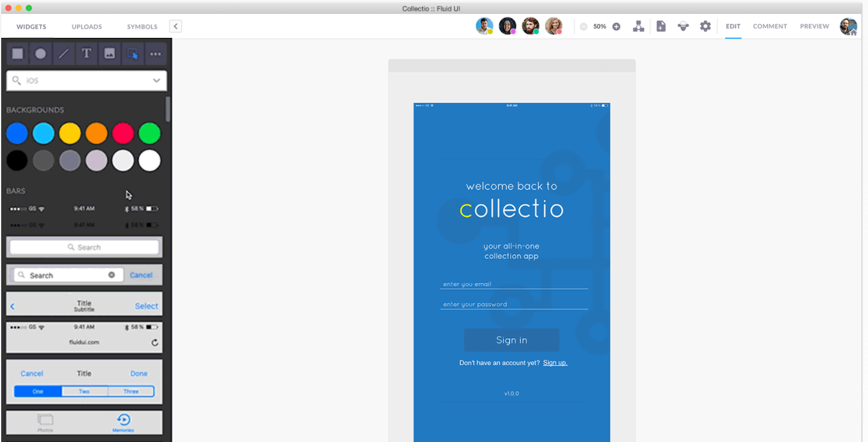This screenshot has width=868, height=442.
Task: Pick the orange background swatch
Action: [96, 133]
